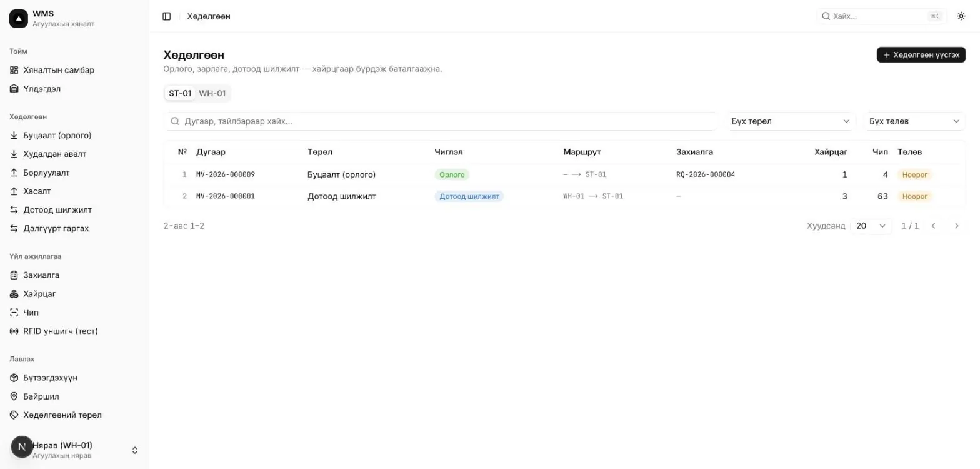Focus the global Хайх search box

pyautogui.click(x=882, y=16)
